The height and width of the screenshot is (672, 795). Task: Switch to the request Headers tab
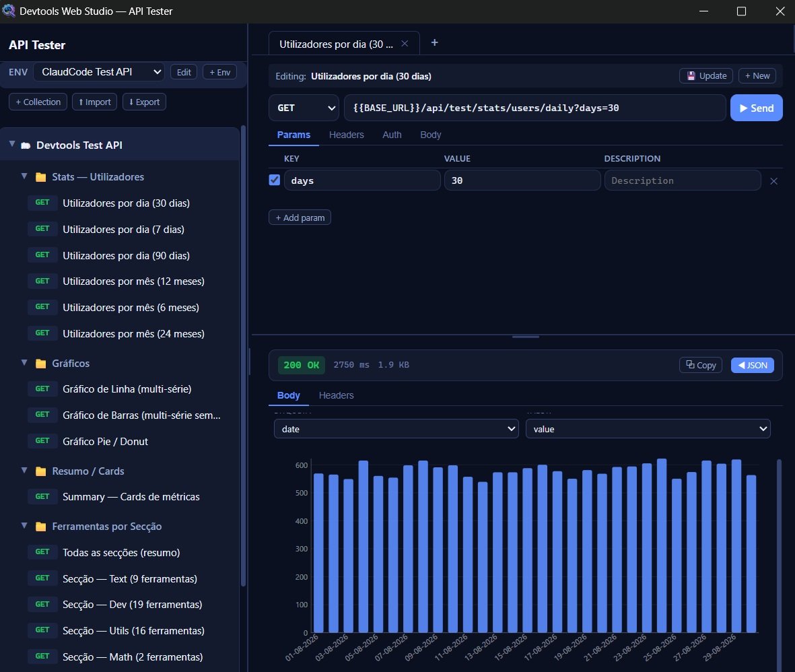tap(346, 135)
